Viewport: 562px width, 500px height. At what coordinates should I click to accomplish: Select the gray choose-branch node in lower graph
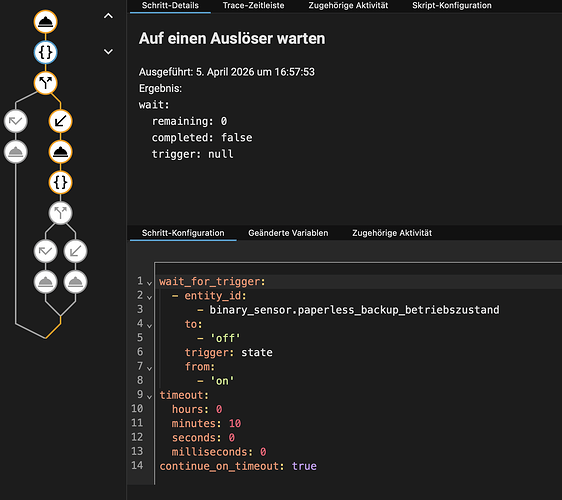pyautogui.click(x=61, y=213)
